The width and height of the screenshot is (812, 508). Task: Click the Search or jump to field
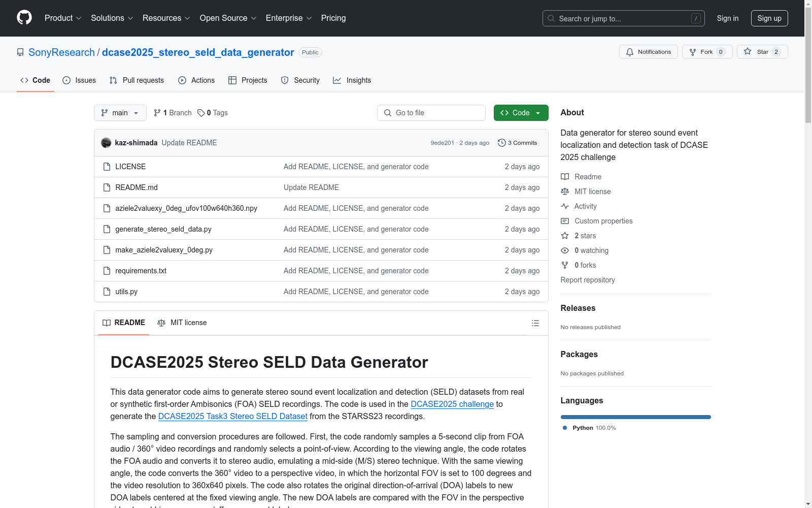(x=624, y=18)
